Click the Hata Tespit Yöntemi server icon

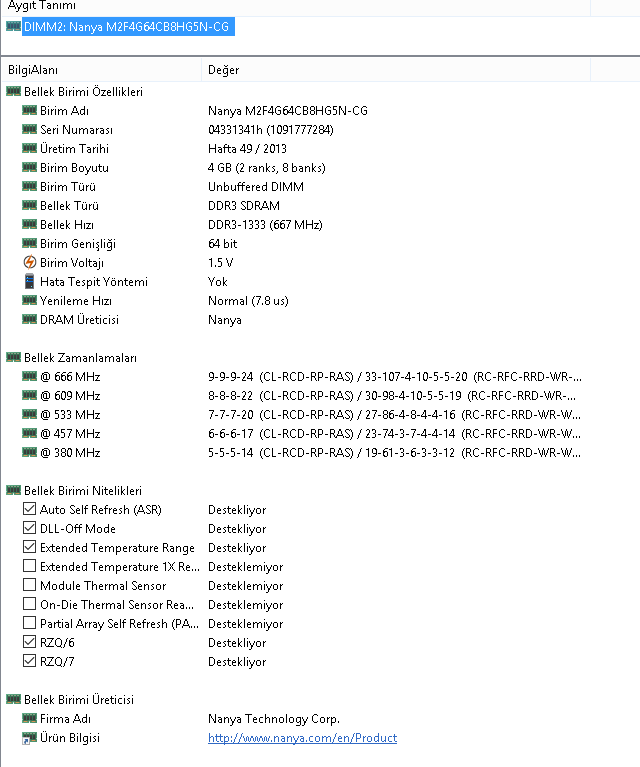click(29, 281)
